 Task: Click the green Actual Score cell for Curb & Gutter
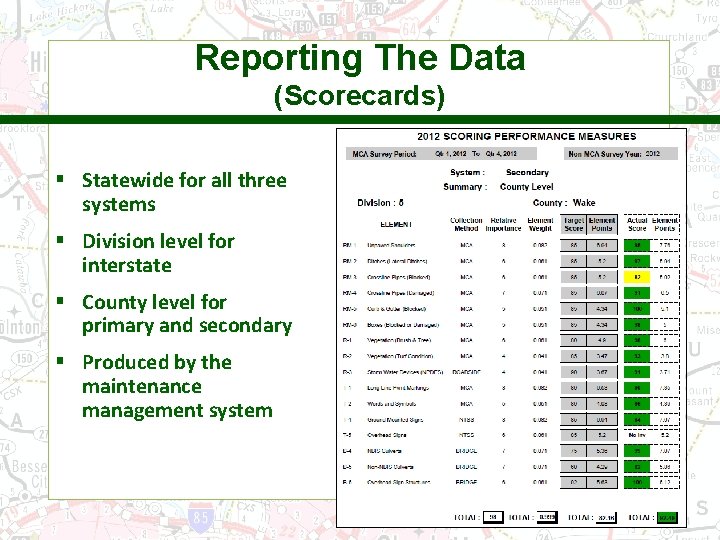(x=637, y=309)
